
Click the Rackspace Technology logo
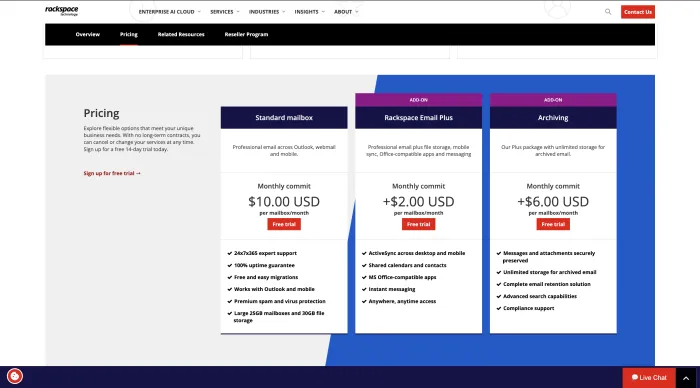pos(62,11)
